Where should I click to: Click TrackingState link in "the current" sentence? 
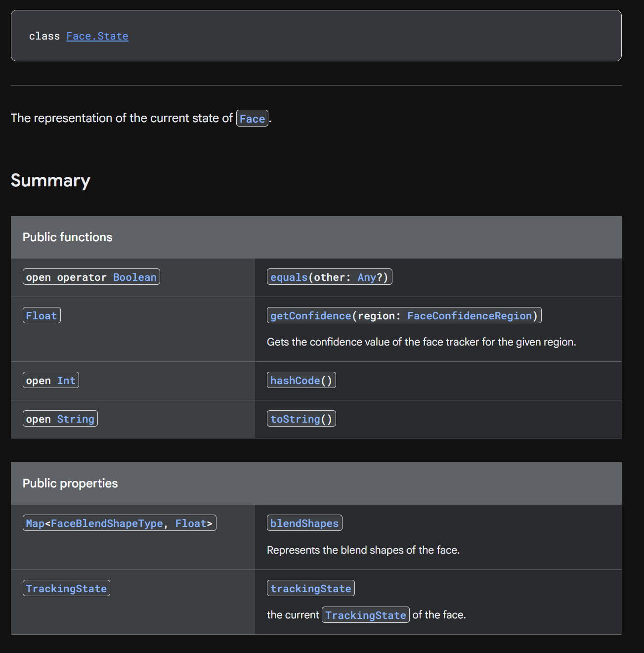[x=366, y=615]
